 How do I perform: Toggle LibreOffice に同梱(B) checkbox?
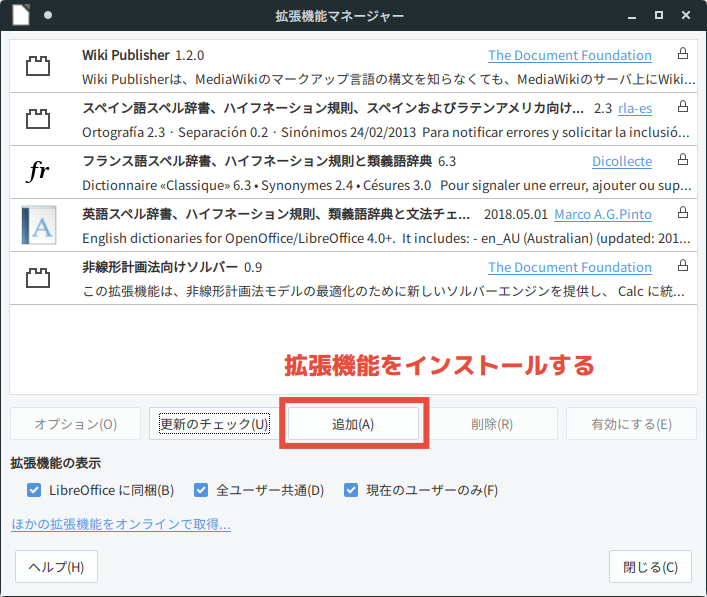click(x=34, y=490)
